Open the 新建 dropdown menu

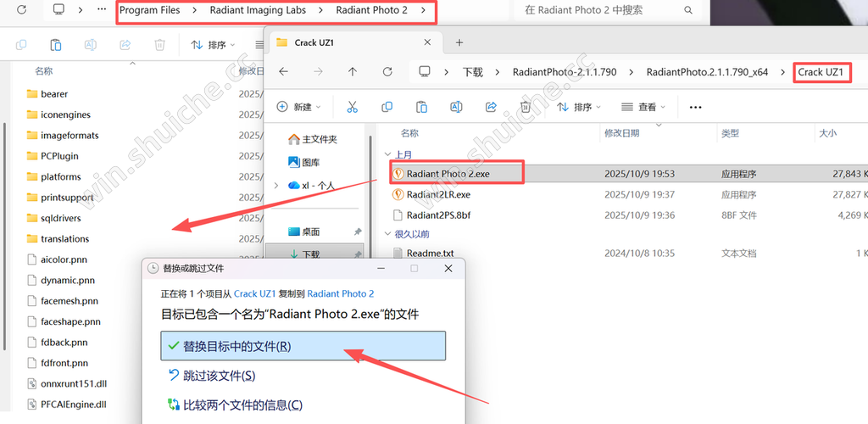300,107
